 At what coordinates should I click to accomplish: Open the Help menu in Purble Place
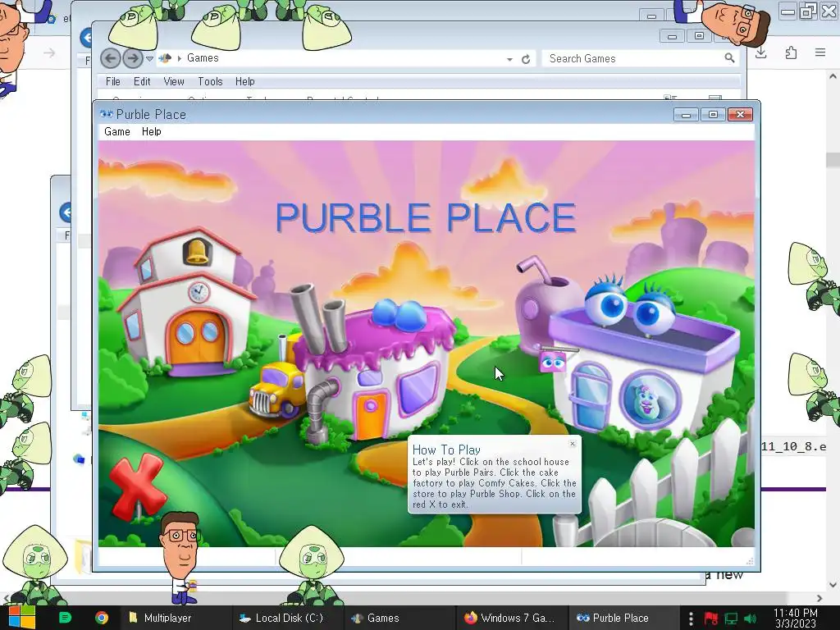point(151,132)
